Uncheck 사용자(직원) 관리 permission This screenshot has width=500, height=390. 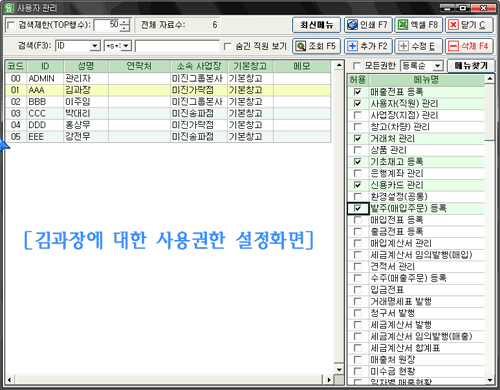(358, 104)
